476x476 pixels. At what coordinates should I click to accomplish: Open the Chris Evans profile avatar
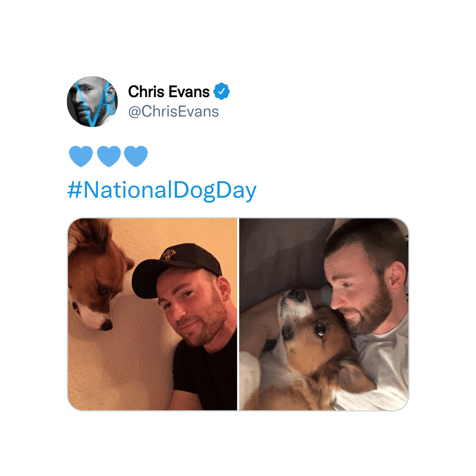click(x=92, y=101)
